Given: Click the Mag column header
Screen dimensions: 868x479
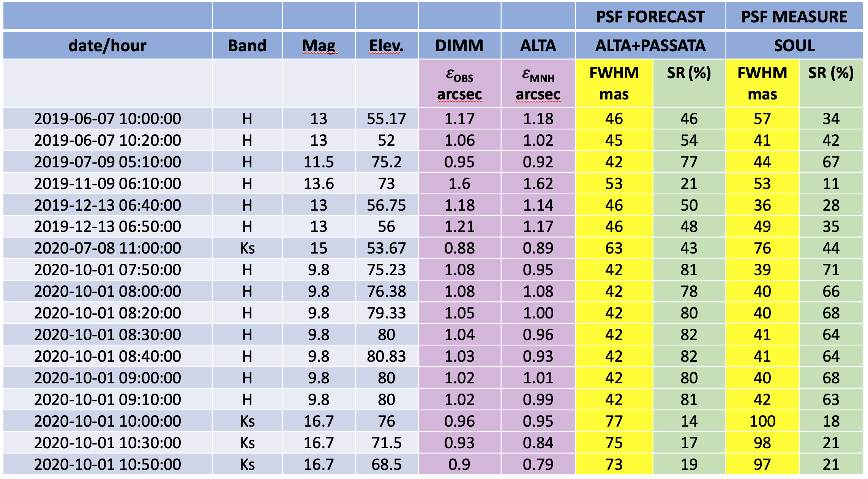Looking at the screenshot, I should click(319, 46).
